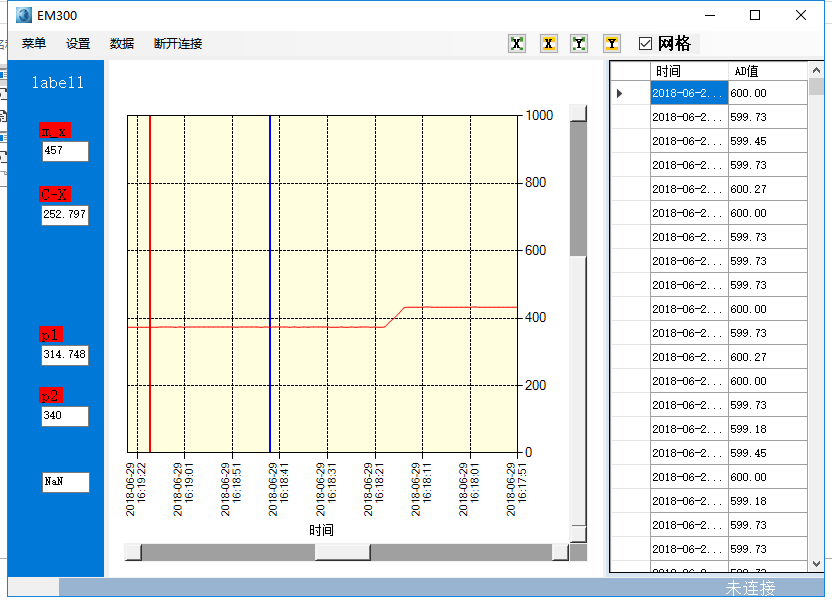Toggle the 网格 grid checkbox
832x604 pixels.
pyautogui.click(x=645, y=44)
